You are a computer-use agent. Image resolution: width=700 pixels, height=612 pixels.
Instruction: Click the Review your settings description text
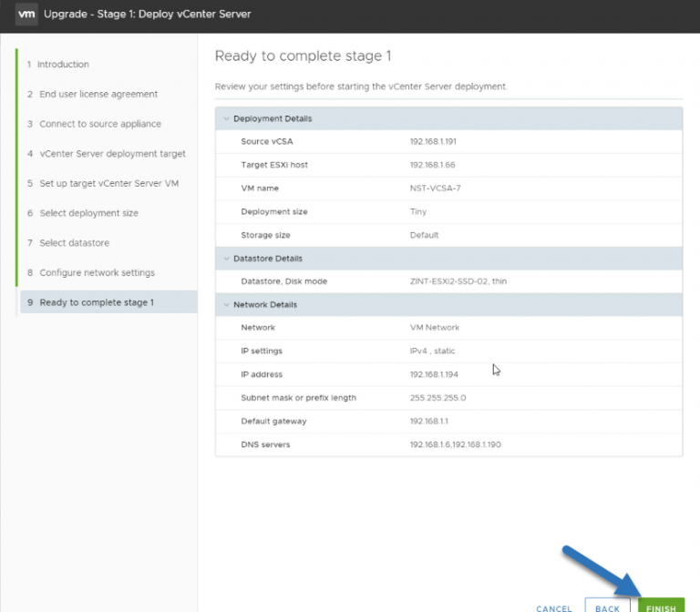pos(361,87)
